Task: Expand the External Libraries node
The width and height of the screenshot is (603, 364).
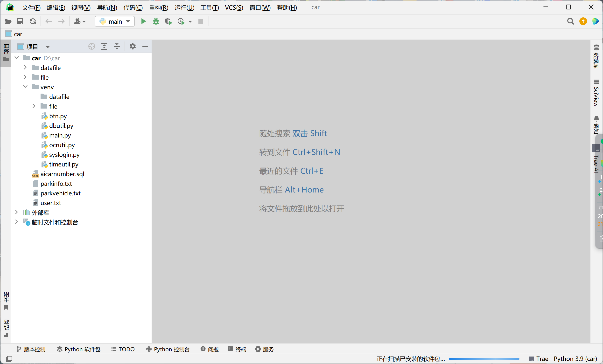Action: [17, 212]
